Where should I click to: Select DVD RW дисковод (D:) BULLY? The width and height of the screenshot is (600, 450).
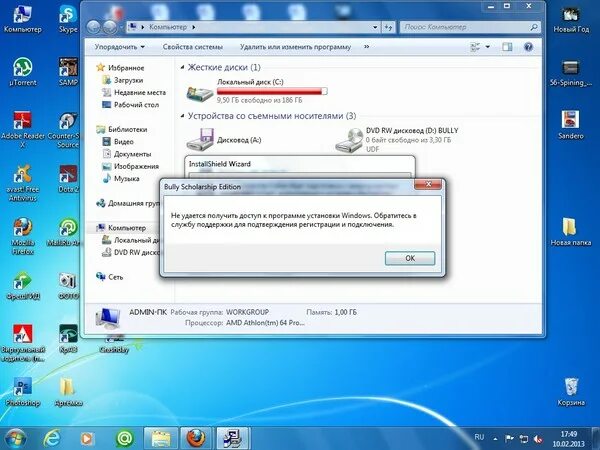396,140
